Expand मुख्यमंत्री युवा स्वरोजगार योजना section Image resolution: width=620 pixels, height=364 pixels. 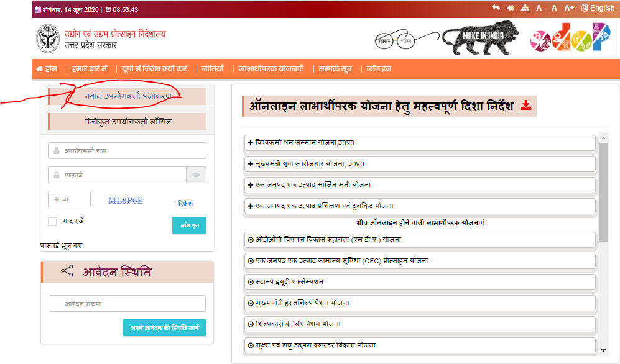[421, 164]
